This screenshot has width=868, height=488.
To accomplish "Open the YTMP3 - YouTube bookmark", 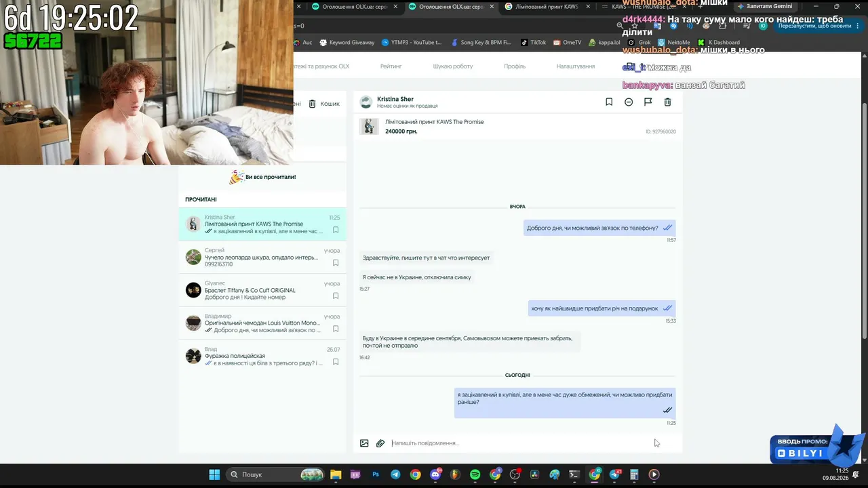I will point(412,42).
